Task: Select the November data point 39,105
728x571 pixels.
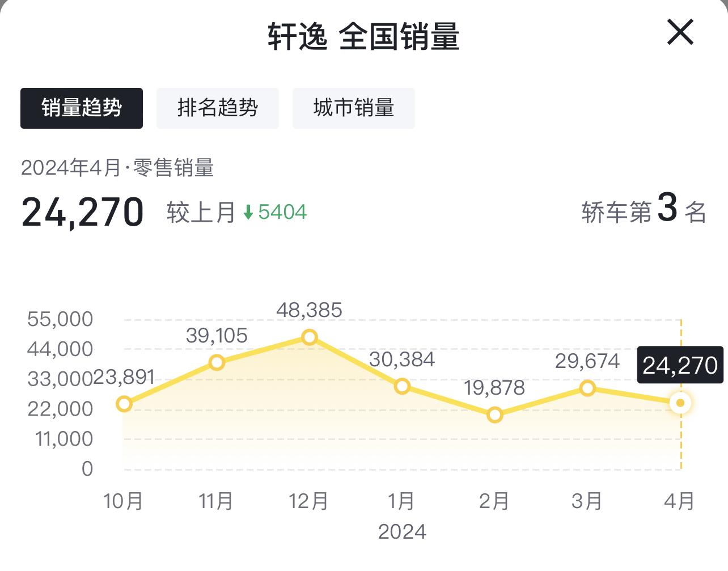Action: (x=217, y=362)
